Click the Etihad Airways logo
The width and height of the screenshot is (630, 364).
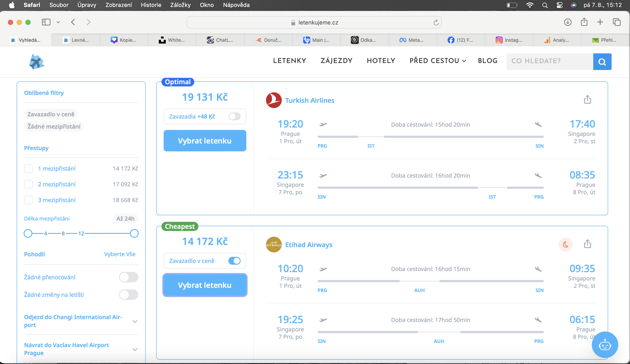click(274, 245)
